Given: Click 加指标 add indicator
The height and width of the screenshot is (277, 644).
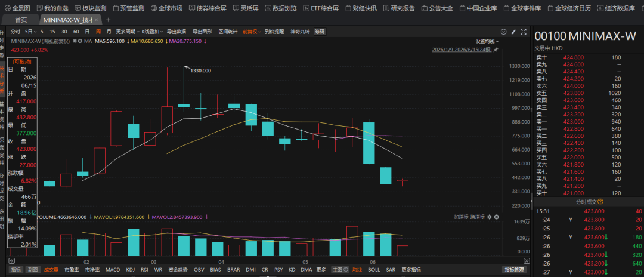Looking at the screenshot, I should point(460,217).
